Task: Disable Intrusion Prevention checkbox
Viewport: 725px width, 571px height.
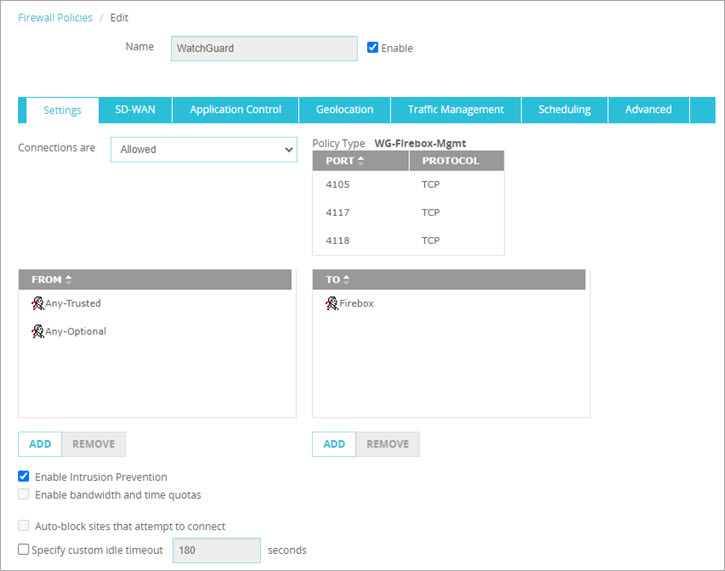Action: point(24,477)
